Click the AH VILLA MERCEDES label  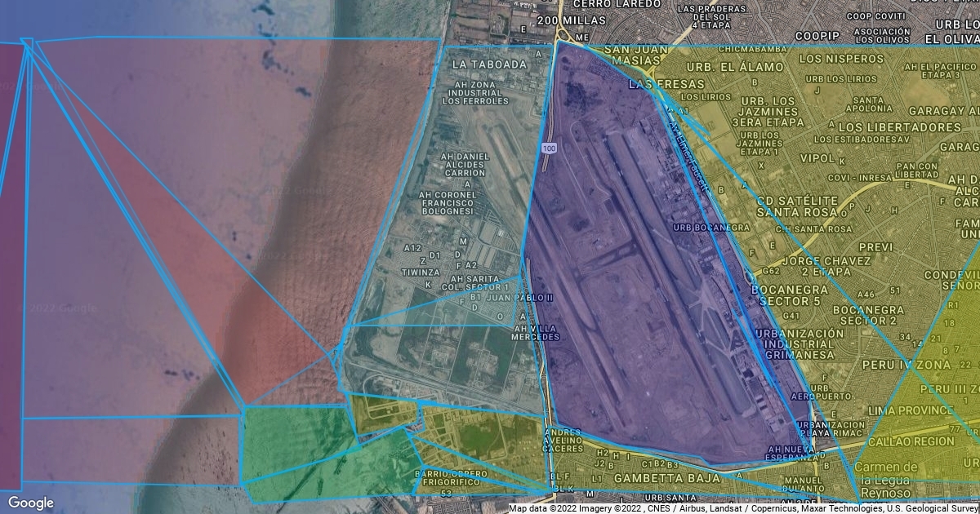[x=537, y=333]
